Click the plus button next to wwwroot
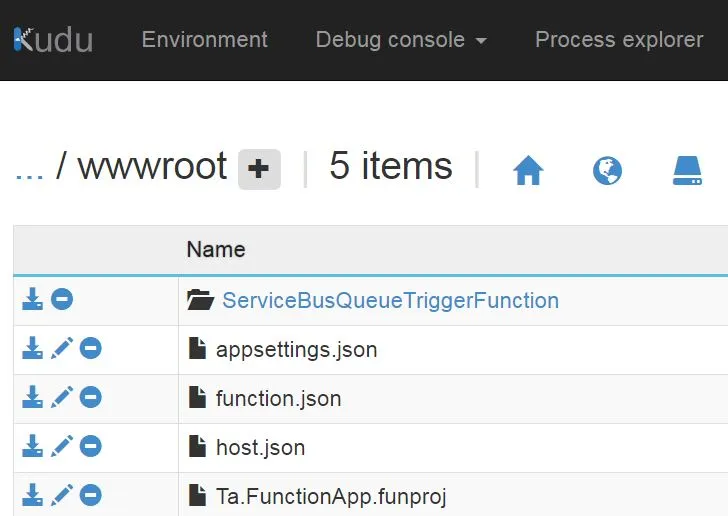 259,169
